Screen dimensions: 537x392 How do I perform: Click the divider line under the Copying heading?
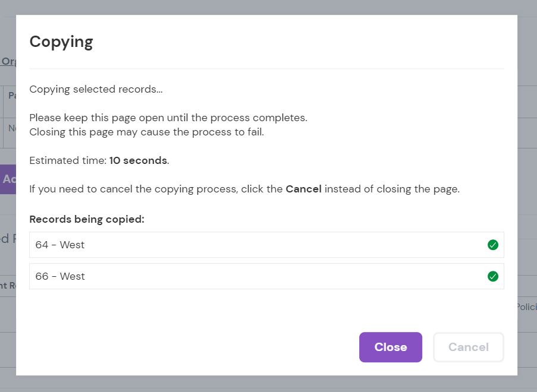tap(266, 66)
